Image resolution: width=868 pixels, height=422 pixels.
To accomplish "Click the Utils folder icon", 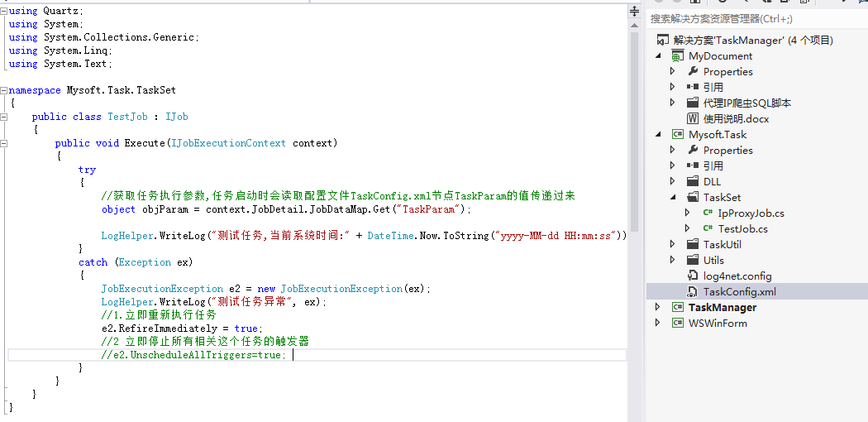I will click(x=693, y=261).
